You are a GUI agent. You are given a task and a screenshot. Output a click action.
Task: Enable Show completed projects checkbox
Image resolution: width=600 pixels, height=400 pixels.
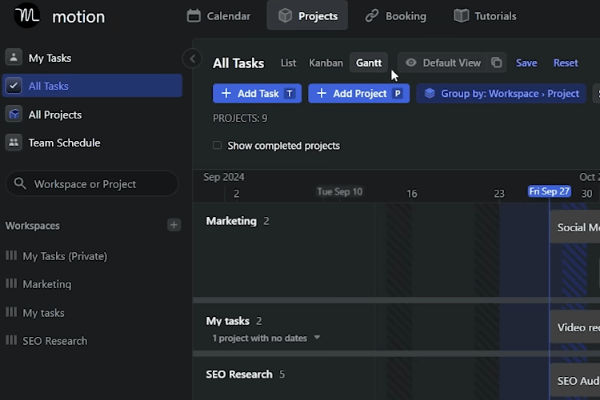(x=218, y=146)
